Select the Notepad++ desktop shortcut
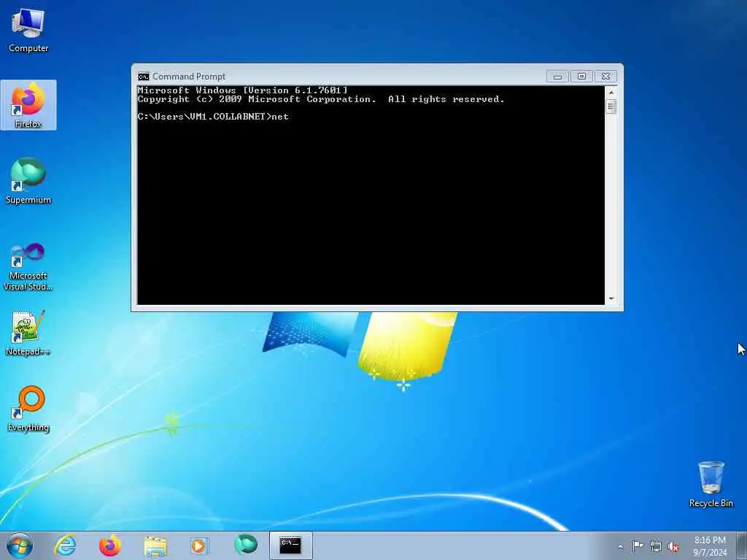 tap(28, 332)
